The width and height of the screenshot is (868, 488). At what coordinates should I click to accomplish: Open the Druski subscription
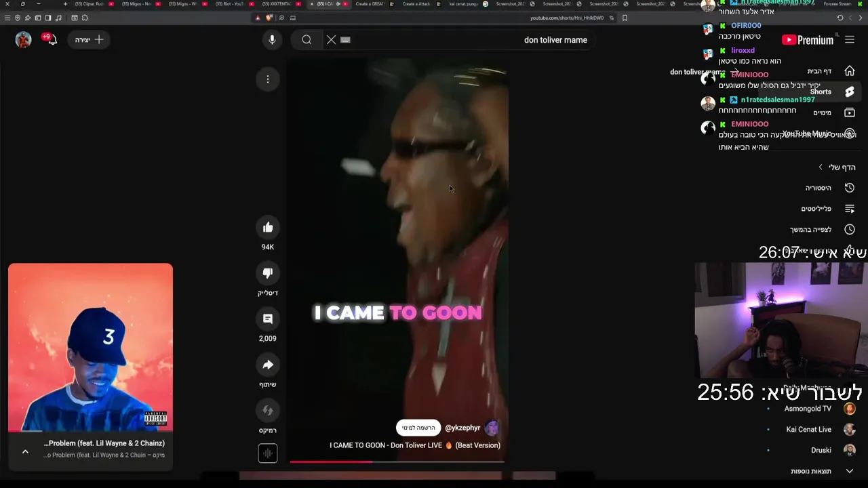point(811,450)
